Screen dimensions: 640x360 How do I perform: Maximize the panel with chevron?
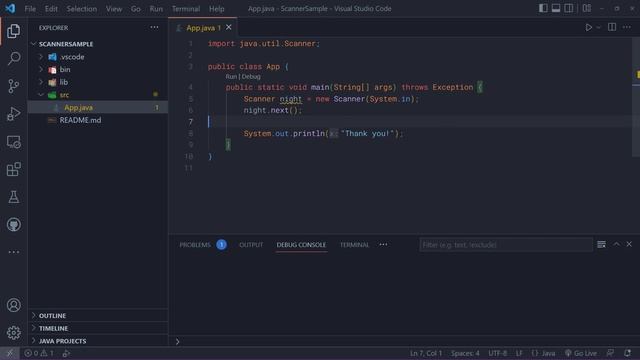pyautogui.click(x=616, y=244)
